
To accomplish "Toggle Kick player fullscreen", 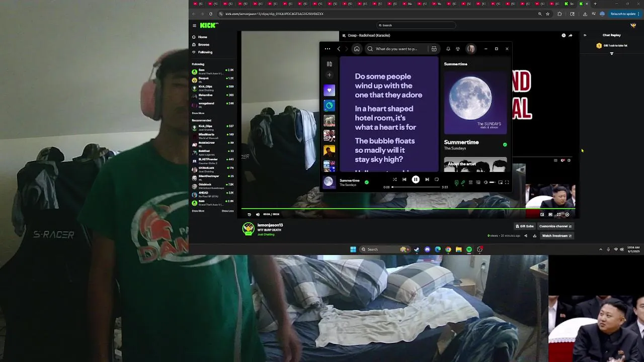I will click(558, 215).
